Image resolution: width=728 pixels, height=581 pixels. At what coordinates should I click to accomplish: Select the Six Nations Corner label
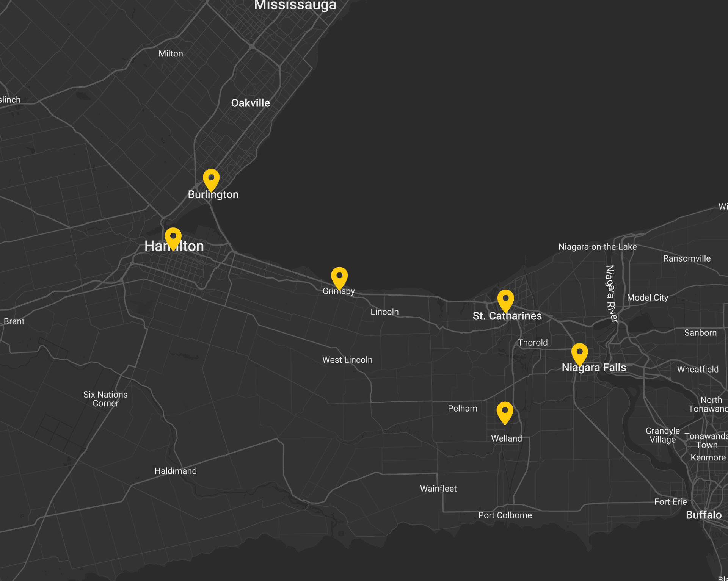(x=105, y=399)
